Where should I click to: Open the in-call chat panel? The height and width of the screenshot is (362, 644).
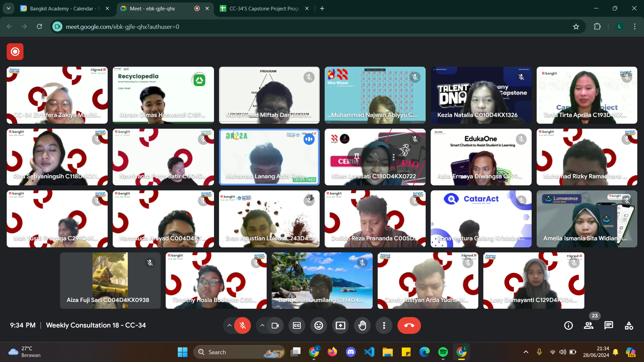[x=608, y=325]
